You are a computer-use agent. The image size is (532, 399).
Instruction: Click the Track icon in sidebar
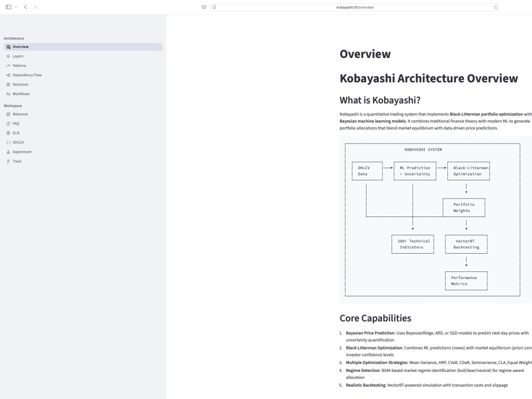tap(9, 162)
